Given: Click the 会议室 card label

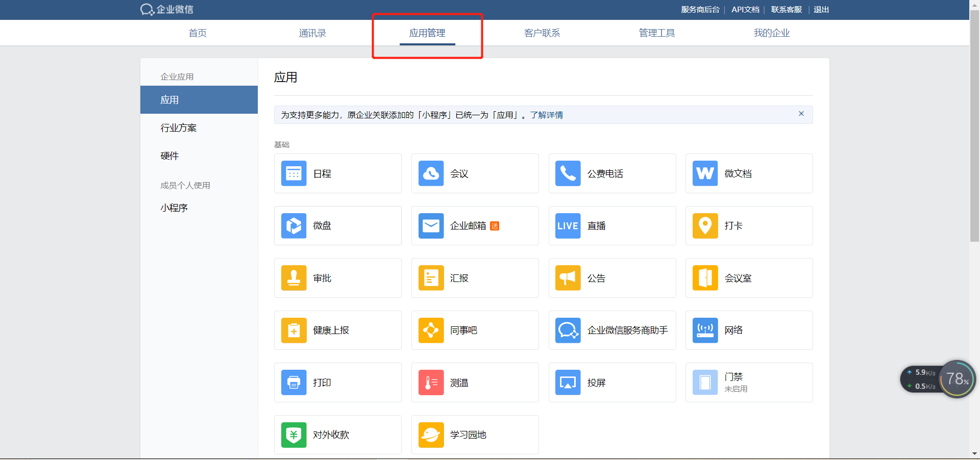Looking at the screenshot, I should coord(738,278).
